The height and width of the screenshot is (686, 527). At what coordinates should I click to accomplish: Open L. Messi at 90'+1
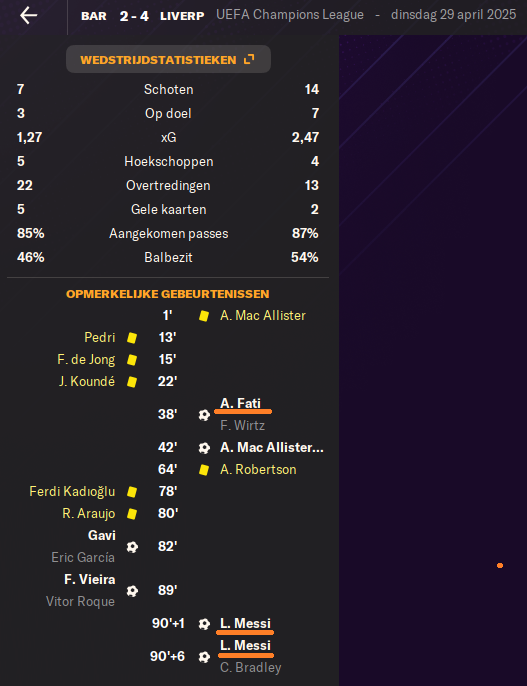[245, 623]
